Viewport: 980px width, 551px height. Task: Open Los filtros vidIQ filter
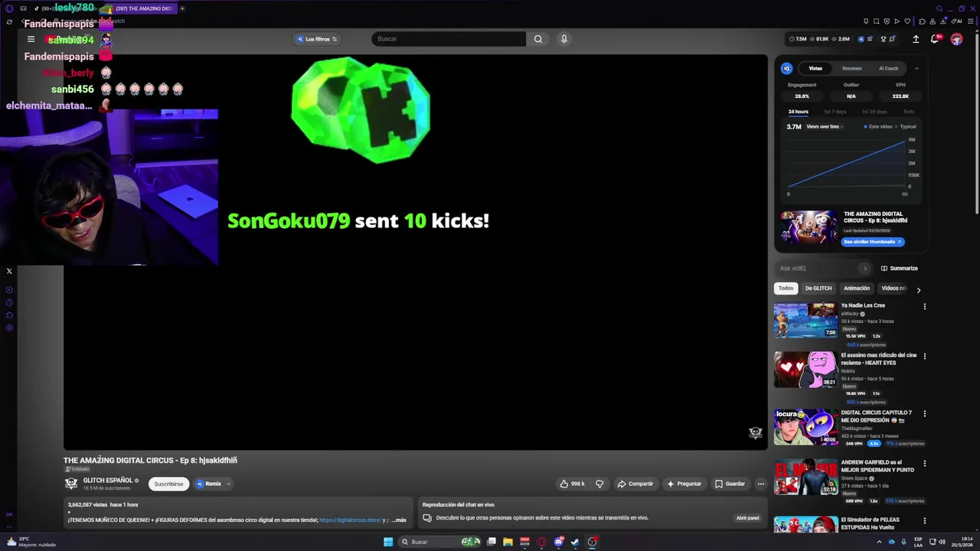(318, 39)
